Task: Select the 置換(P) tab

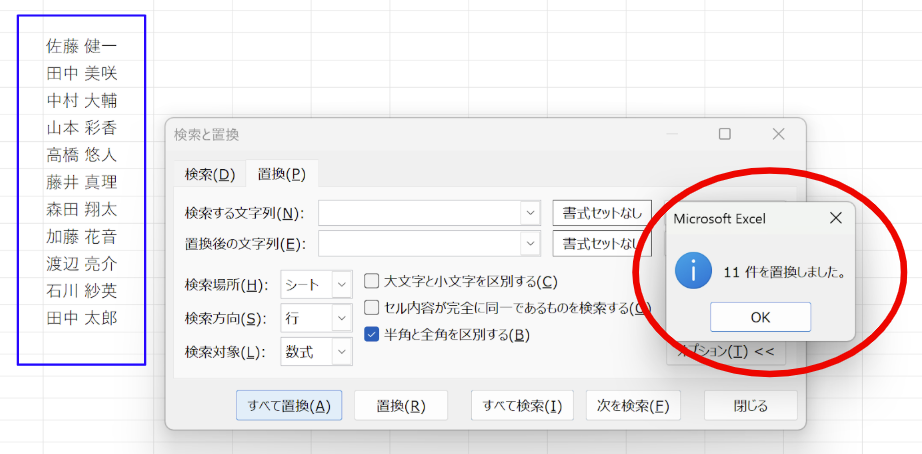Action: coord(282,174)
